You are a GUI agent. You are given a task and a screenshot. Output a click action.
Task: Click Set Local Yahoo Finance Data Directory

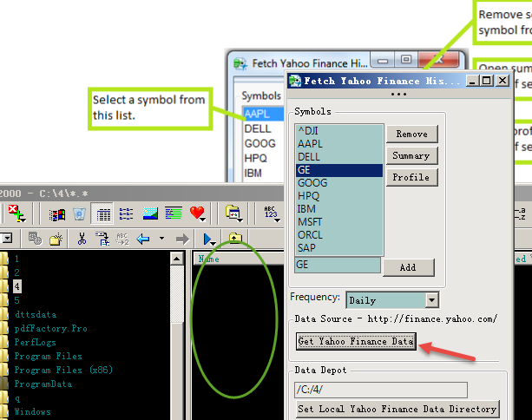point(397,409)
